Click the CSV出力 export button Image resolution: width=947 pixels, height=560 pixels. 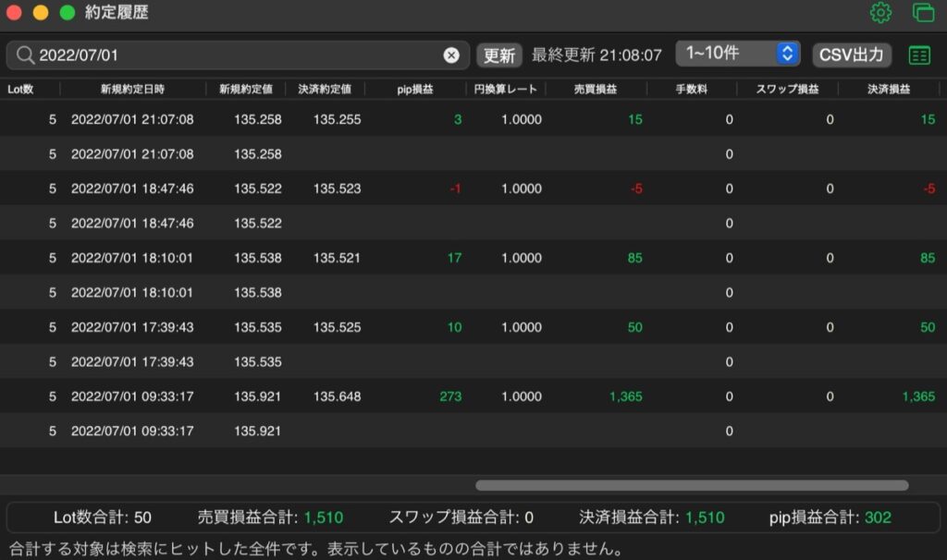tap(852, 55)
